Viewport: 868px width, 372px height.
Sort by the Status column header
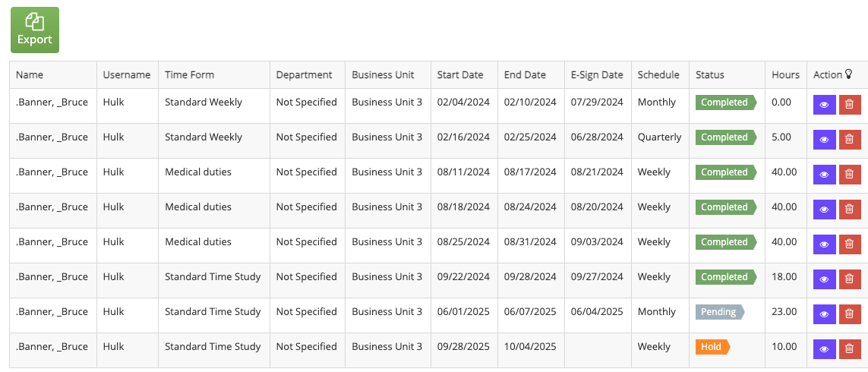click(710, 74)
